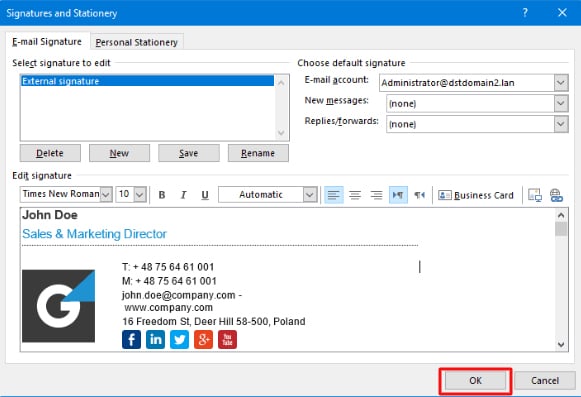Select the company G logo image
The width and height of the screenshot is (581, 397).
click(59, 306)
